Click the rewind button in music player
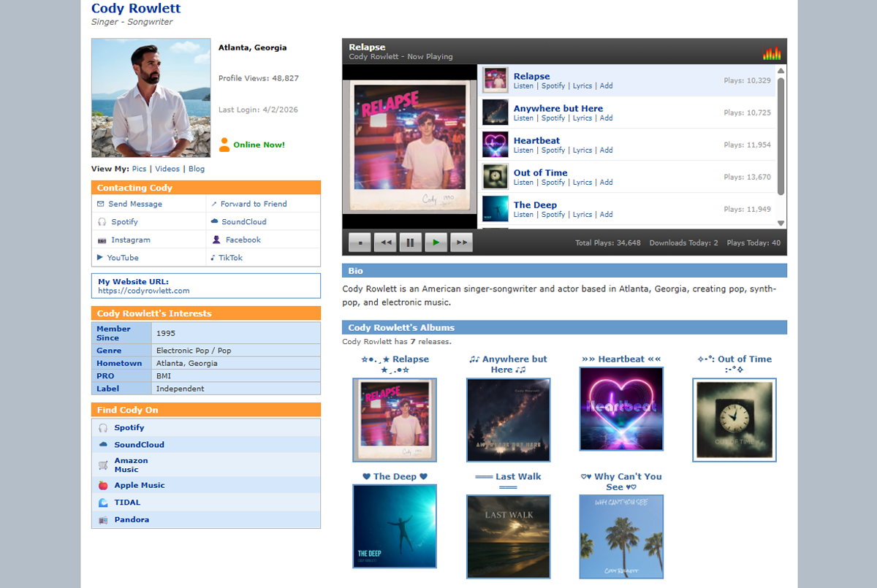The height and width of the screenshot is (588, 877). [x=385, y=243]
